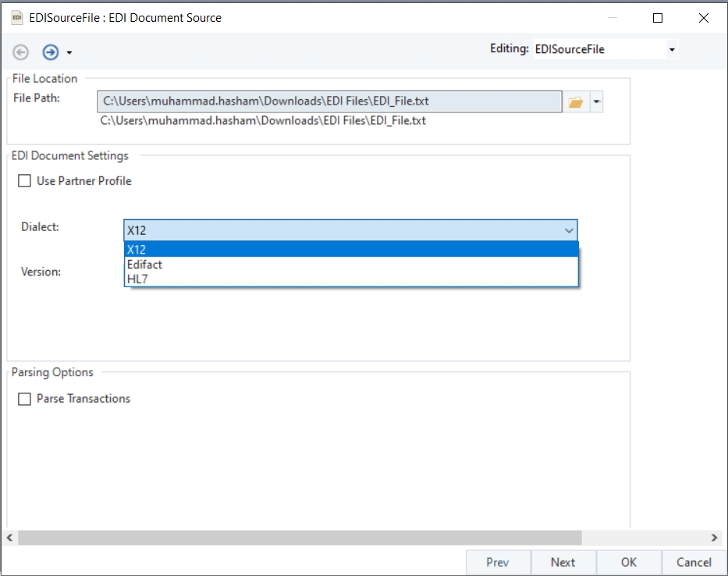Click the File Path input field
This screenshot has height=576, width=728.
click(328, 101)
